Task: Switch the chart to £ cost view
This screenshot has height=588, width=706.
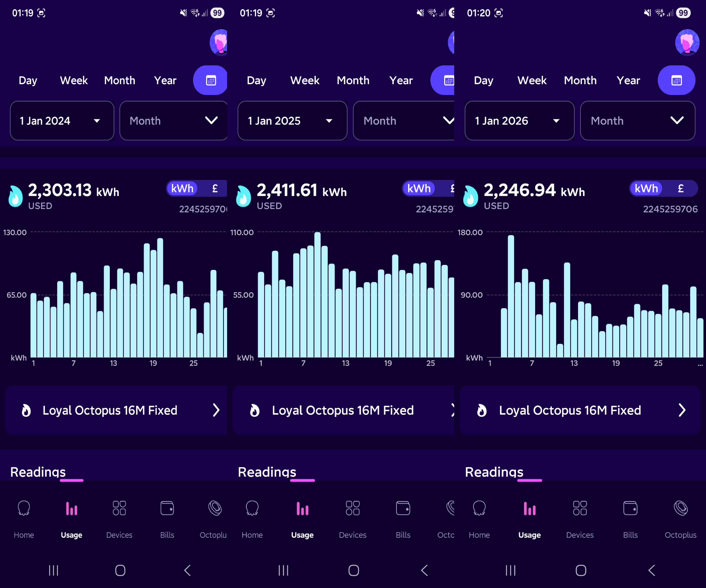Action: (214, 188)
